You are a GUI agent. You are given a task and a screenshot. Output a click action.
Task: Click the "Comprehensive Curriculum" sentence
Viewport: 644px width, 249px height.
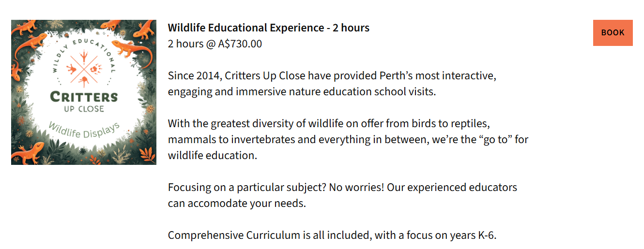pyautogui.click(x=332, y=235)
